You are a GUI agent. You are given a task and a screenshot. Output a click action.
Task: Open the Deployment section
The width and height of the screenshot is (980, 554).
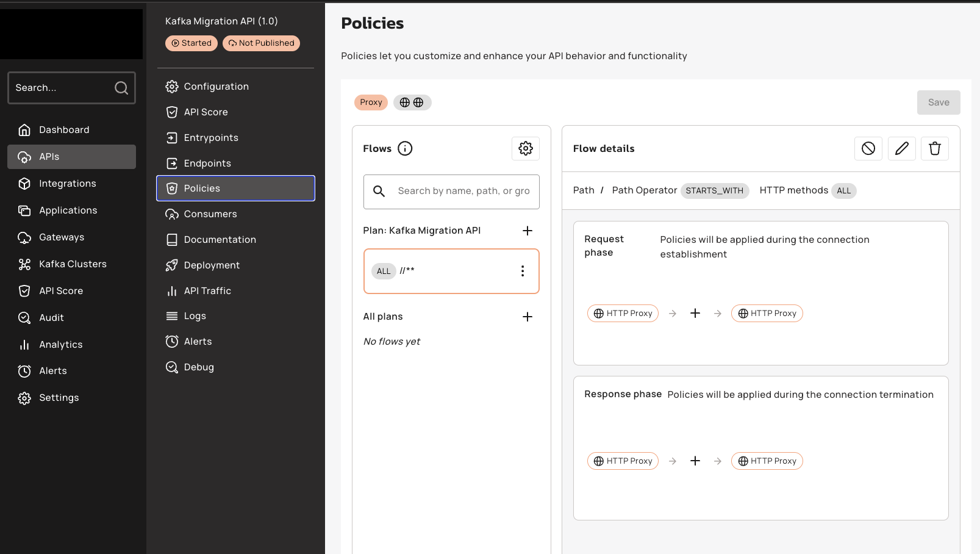211,265
